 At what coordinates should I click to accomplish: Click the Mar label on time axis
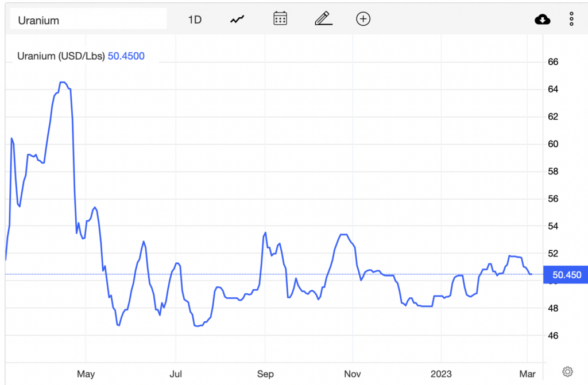(527, 374)
